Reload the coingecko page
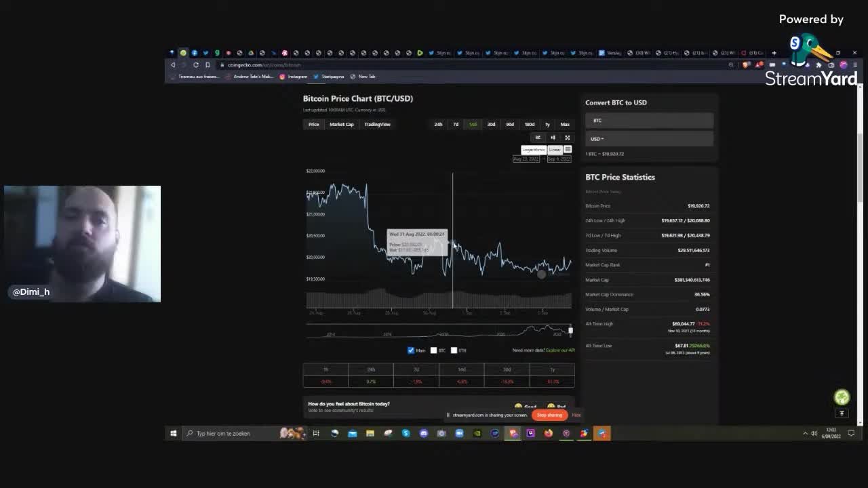The height and width of the screenshot is (488, 868). pos(196,65)
